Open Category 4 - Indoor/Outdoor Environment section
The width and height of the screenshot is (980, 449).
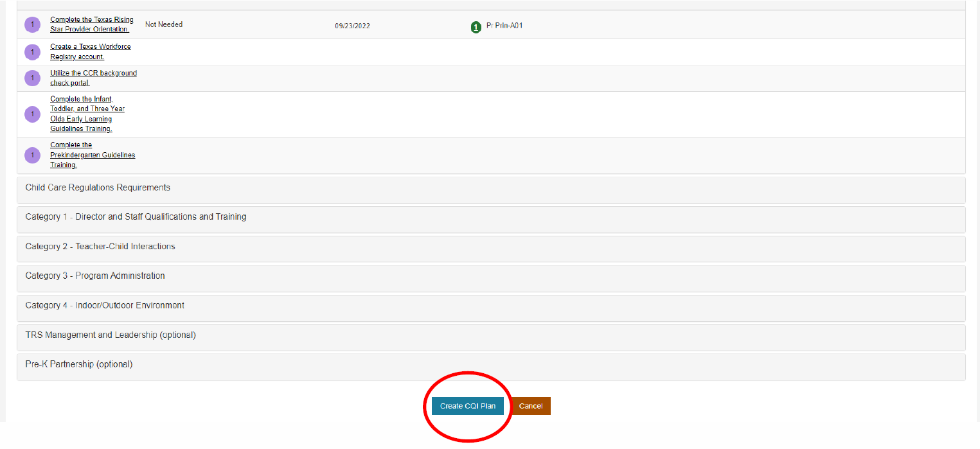[105, 305]
